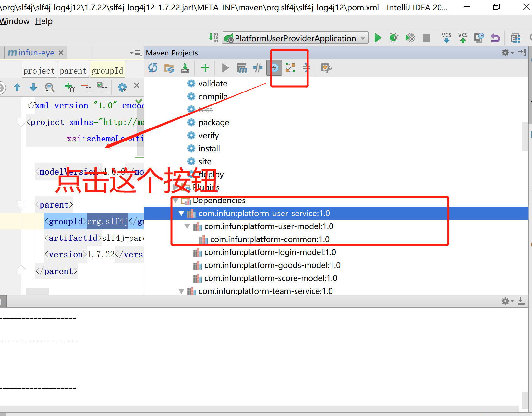This screenshot has width=532, height=416.
Task: Add selection for next occurrence
Action: coord(70,87)
